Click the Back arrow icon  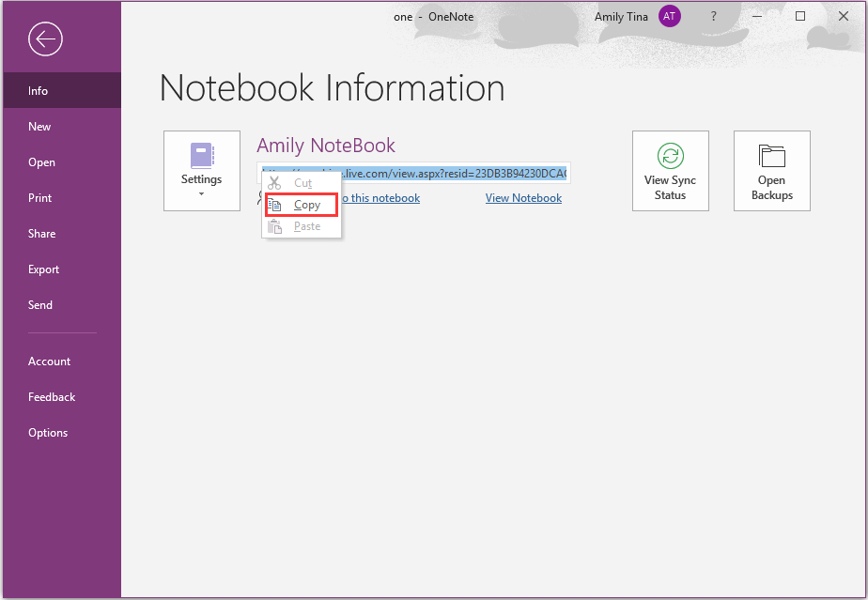pos(45,38)
